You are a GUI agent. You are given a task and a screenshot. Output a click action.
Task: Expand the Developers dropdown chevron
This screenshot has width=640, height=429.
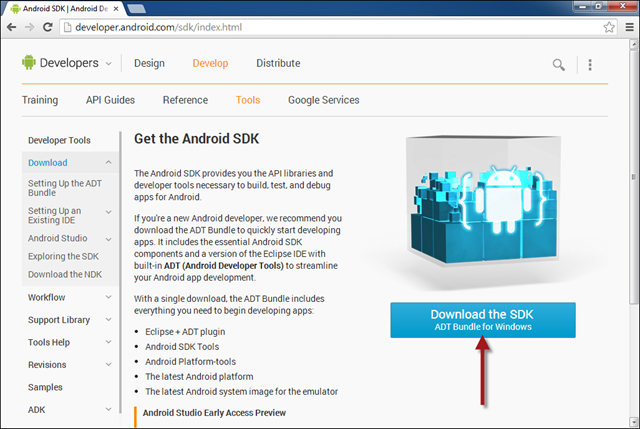[x=109, y=64]
